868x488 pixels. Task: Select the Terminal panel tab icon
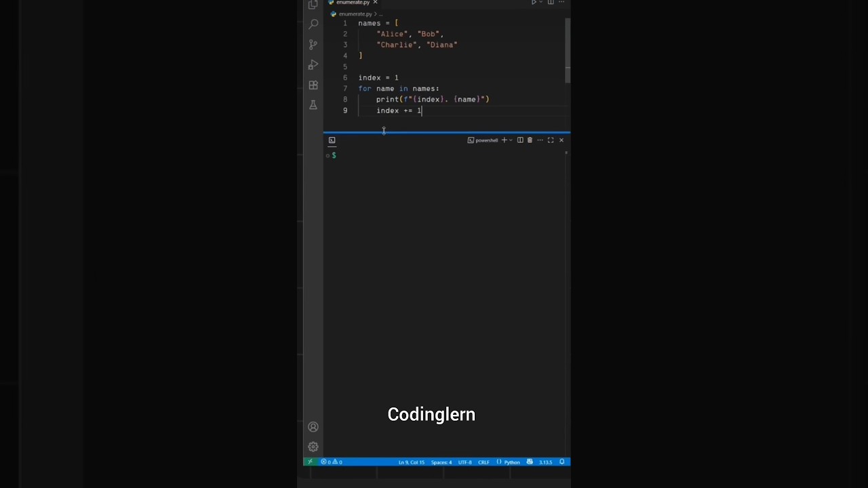[332, 140]
